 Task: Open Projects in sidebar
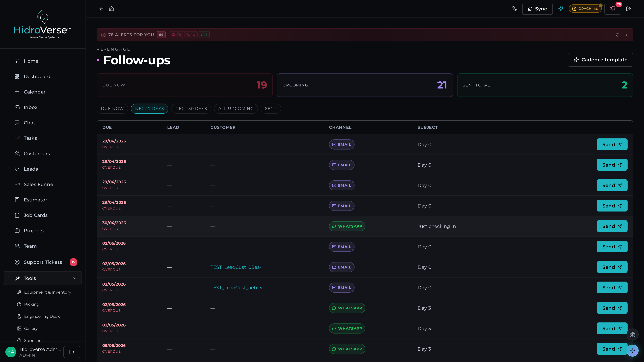pyautogui.click(x=43, y=231)
